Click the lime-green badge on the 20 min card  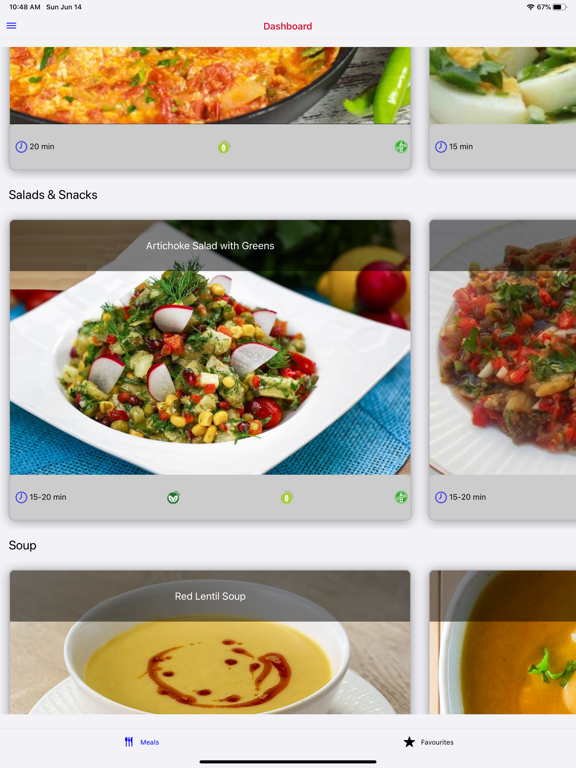tap(224, 146)
